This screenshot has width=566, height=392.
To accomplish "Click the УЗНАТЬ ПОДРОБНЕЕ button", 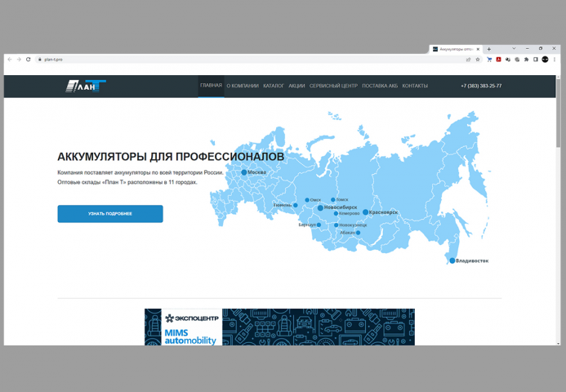I will tap(110, 214).
